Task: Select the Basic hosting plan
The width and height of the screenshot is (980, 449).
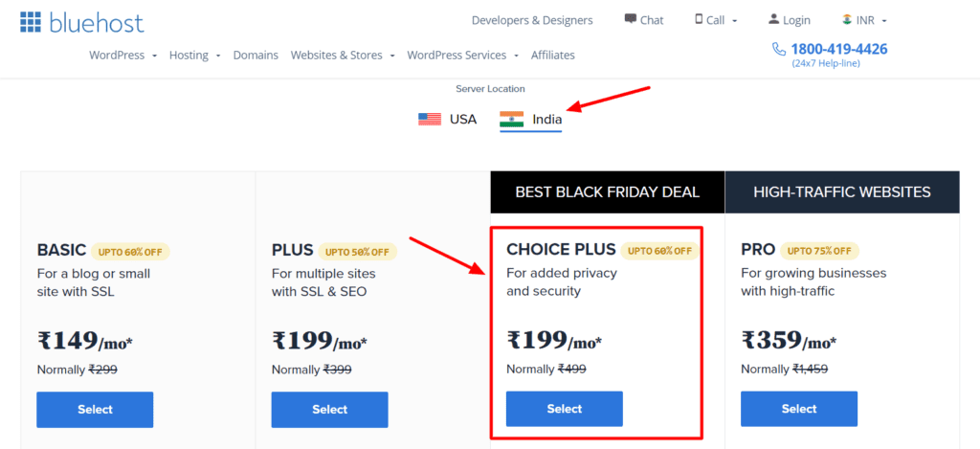Action: tap(95, 409)
